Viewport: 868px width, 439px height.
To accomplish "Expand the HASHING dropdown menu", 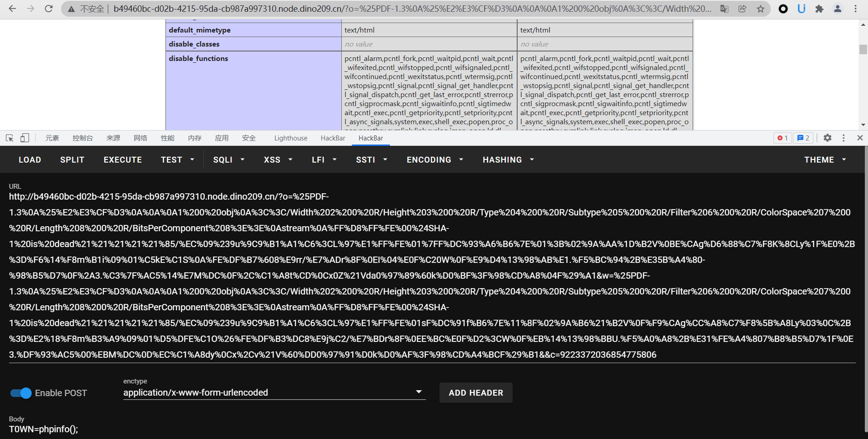I will click(x=508, y=160).
